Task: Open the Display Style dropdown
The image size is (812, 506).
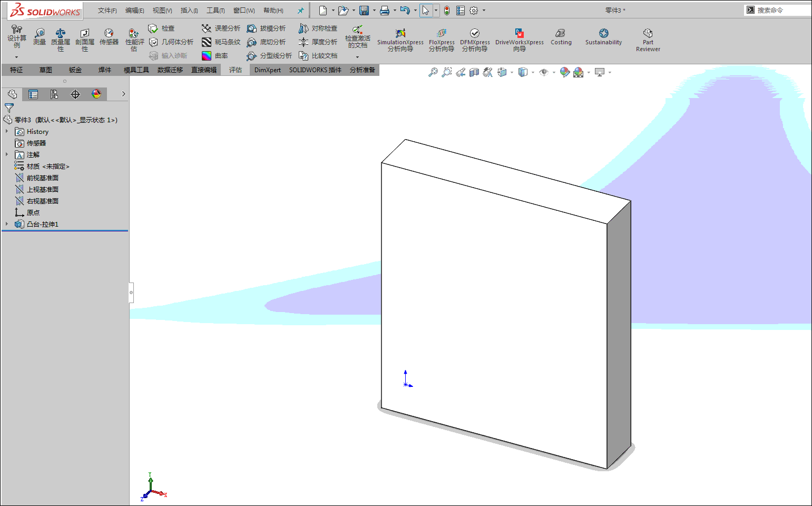Action: (533, 72)
